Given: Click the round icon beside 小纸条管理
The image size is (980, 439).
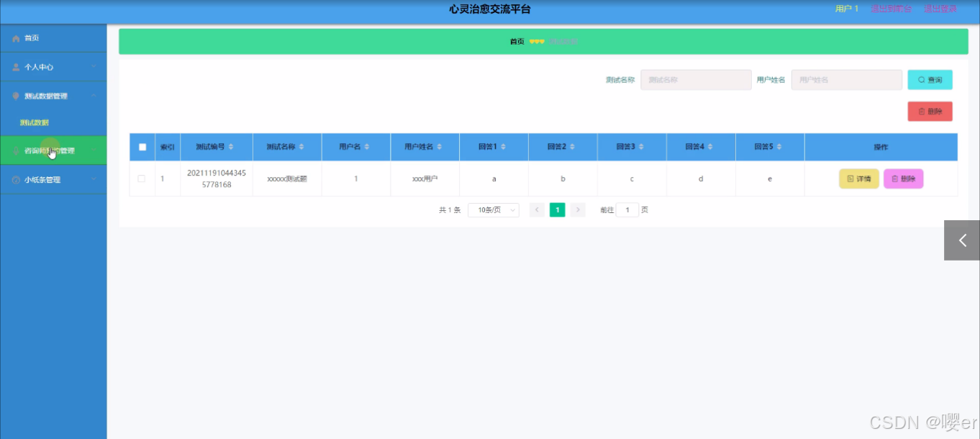Looking at the screenshot, I should click(16, 180).
